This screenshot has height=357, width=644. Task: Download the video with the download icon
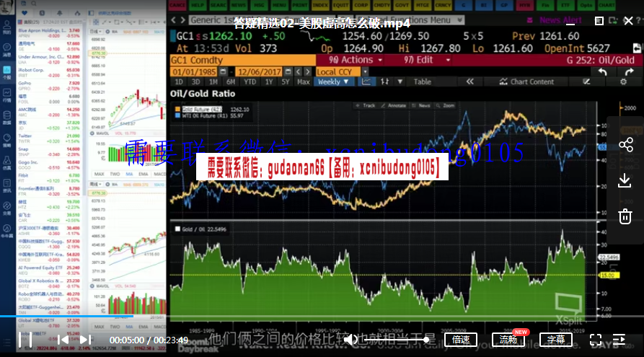coord(625,180)
